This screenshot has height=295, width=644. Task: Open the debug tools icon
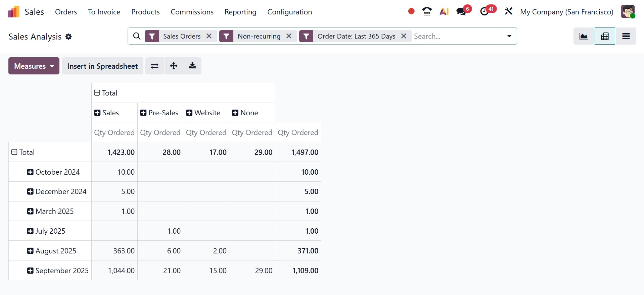pyautogui.click(x=508, y=12)
